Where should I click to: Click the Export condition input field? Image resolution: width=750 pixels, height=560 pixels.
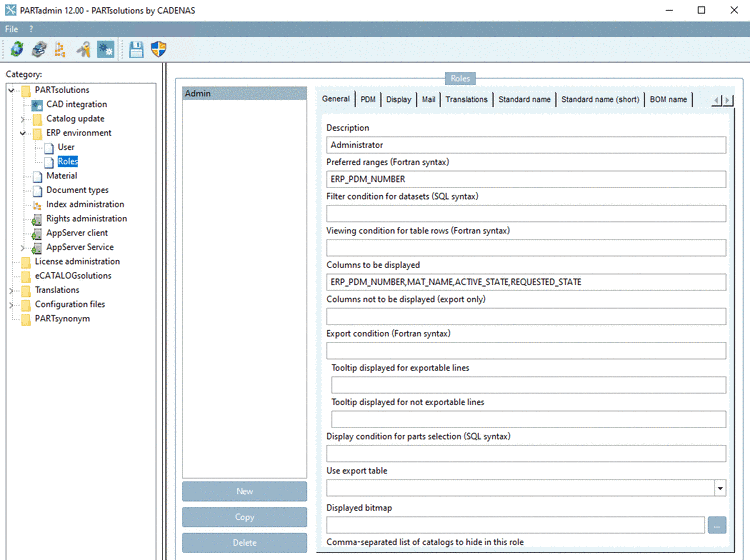pos(526,351)
